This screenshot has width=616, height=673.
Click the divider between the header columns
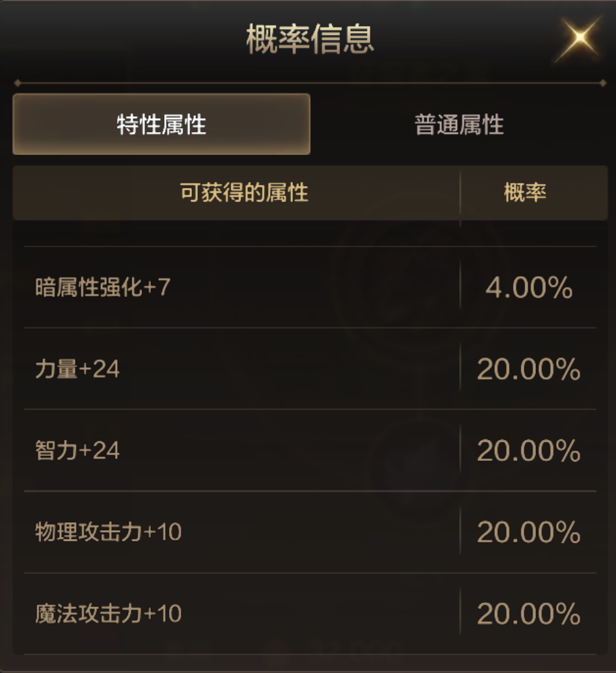tap(460, 193)
